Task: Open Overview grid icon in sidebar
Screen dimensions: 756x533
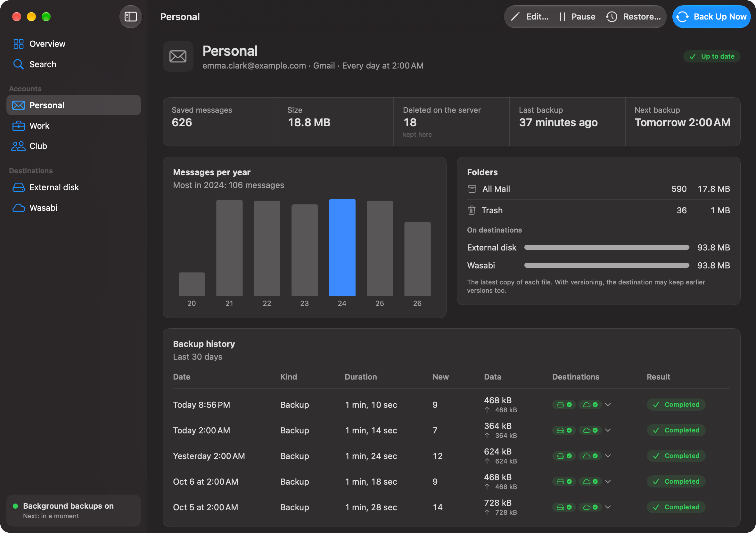Action: point(19,44)
